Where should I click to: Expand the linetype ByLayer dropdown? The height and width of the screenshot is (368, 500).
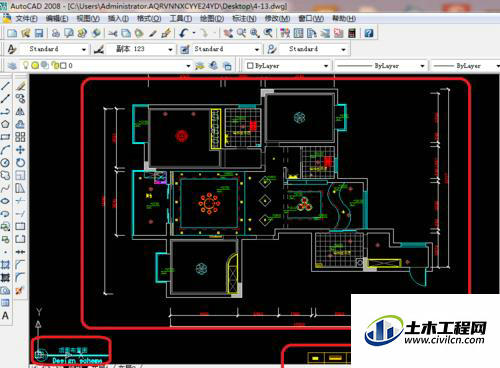pyautogui.click(x=381, y=66)
